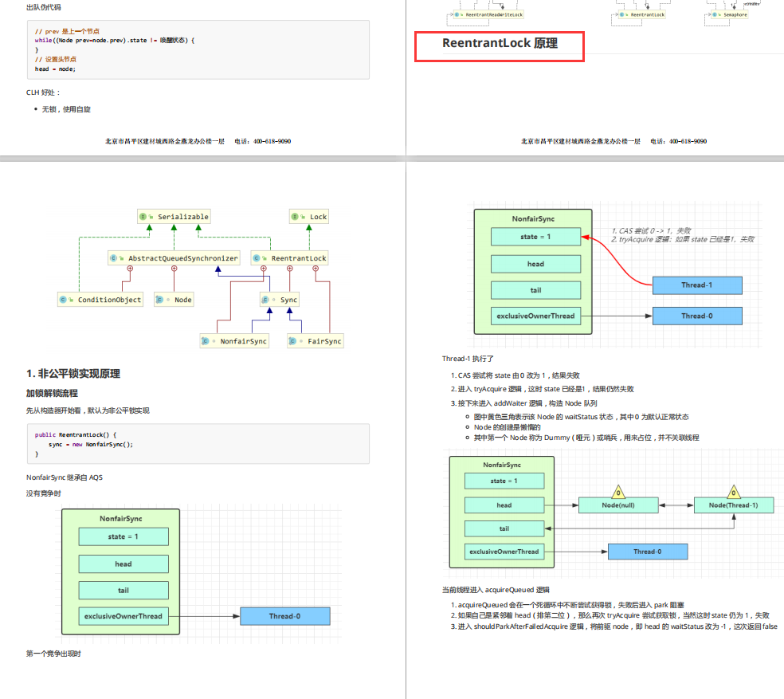Click 'state = 1' box hit by the red arrow

[535, 237]
